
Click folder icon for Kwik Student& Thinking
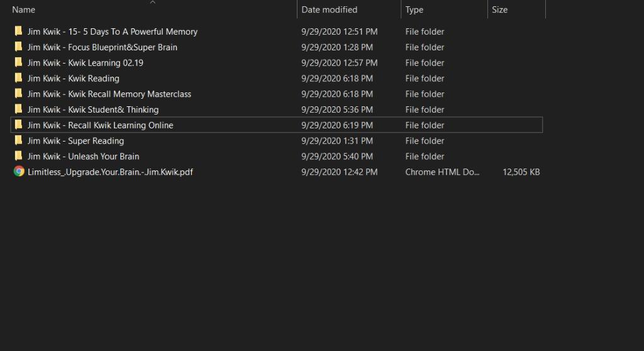tap(19, 109)
